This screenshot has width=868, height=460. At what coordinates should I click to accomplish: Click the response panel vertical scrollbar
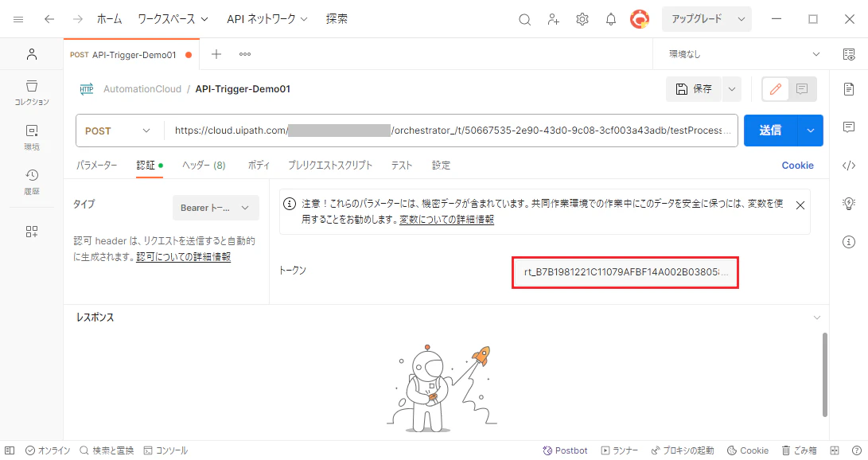coord(825,375)
